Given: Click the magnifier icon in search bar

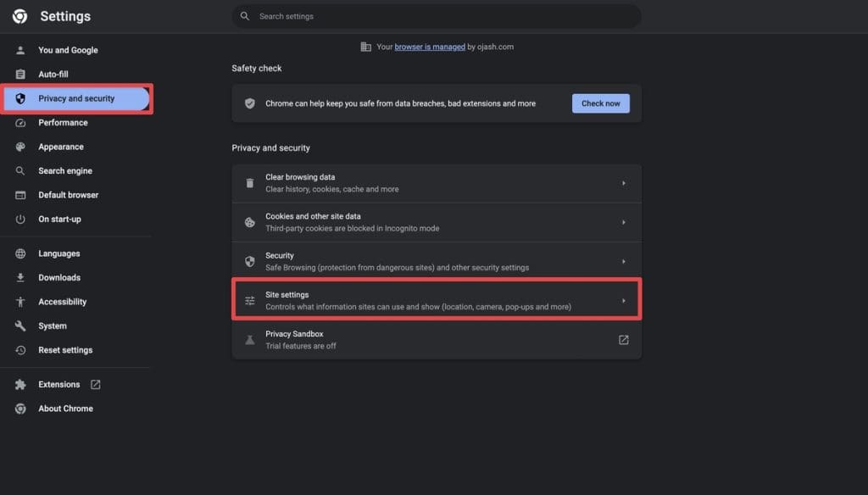Looking at the screenshot, I should tap(245, 16).
